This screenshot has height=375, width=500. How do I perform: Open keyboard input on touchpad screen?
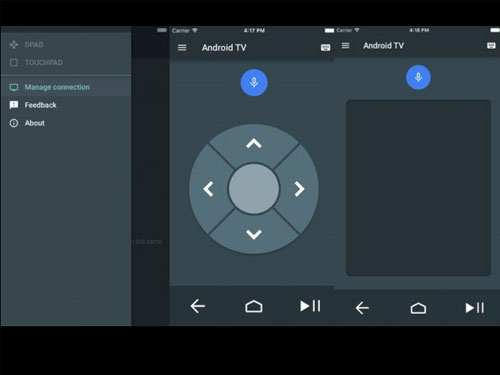[x=491, y=46]
